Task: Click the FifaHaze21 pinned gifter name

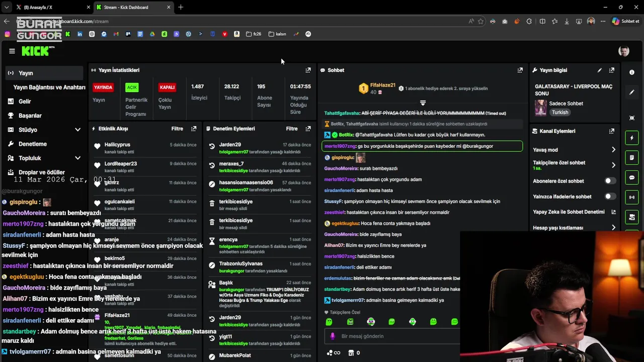Action: 383,85
